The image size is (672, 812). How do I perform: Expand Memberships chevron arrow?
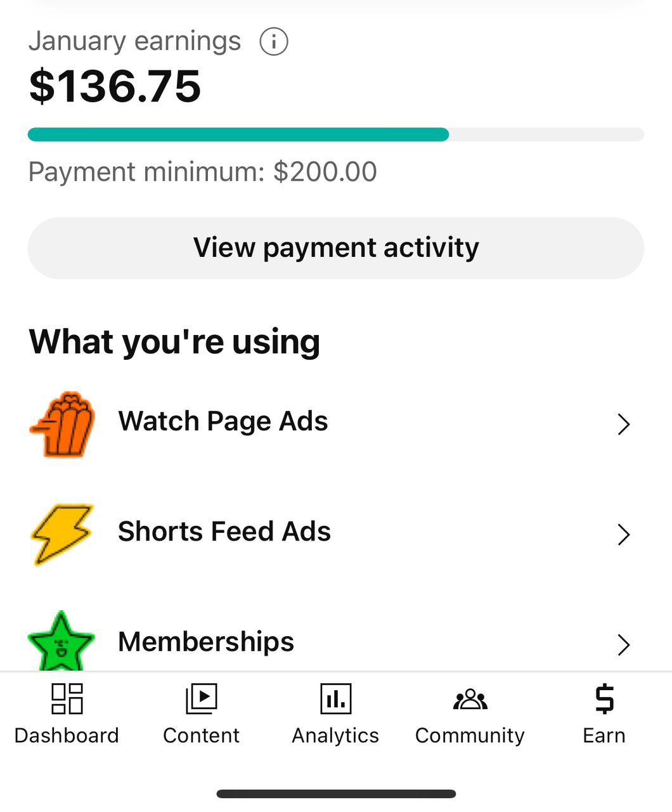coord(624,645)
